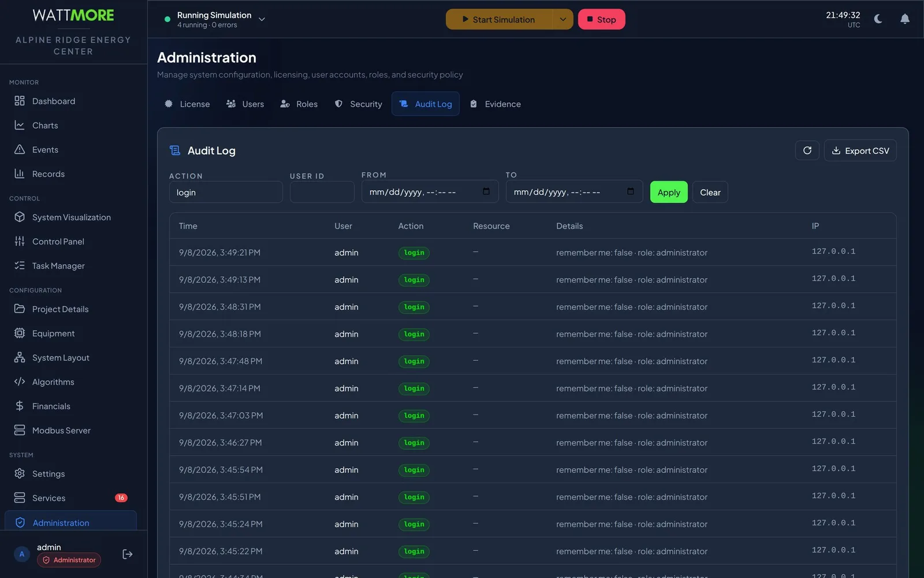
Task: Click the Administrator role badge
Action: (x=69, y=560)
